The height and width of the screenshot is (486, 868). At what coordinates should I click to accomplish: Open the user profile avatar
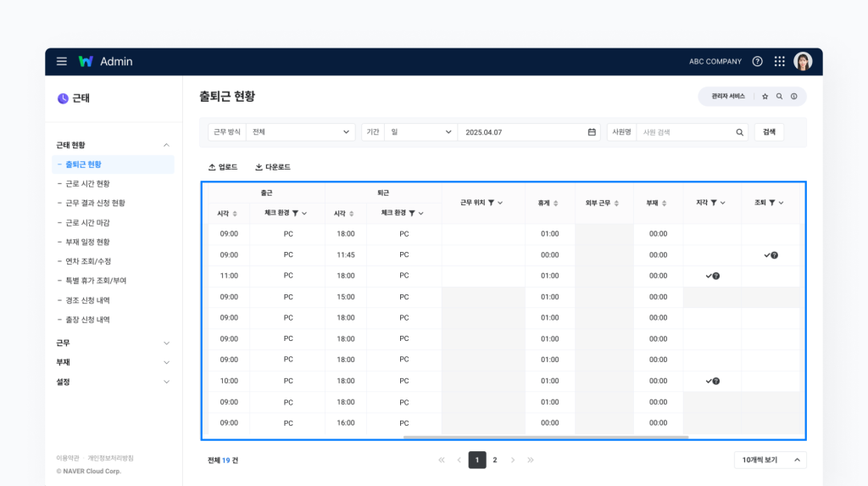(803, 62)
